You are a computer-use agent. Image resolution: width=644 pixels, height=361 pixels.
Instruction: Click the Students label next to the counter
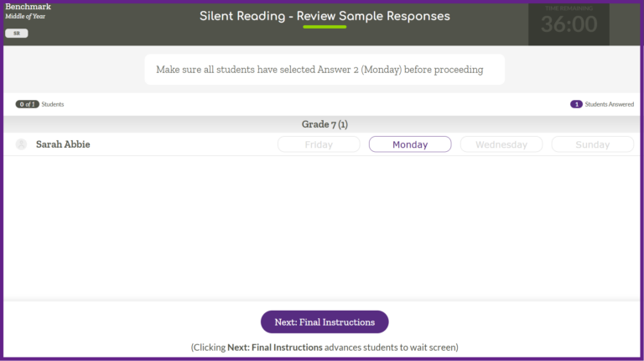[x=53, y=104]
